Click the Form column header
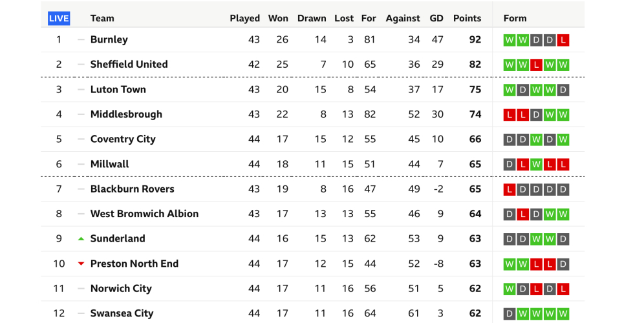Image resolution: width=644 pixels, height=323 pixels. pyautogui.click(x=515, y=18)
